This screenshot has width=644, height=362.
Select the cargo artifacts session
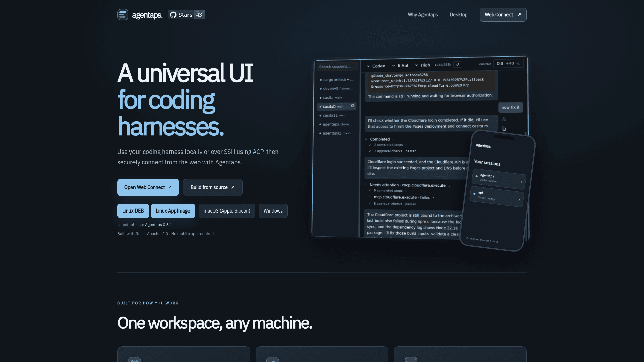[x=336, y=80]
